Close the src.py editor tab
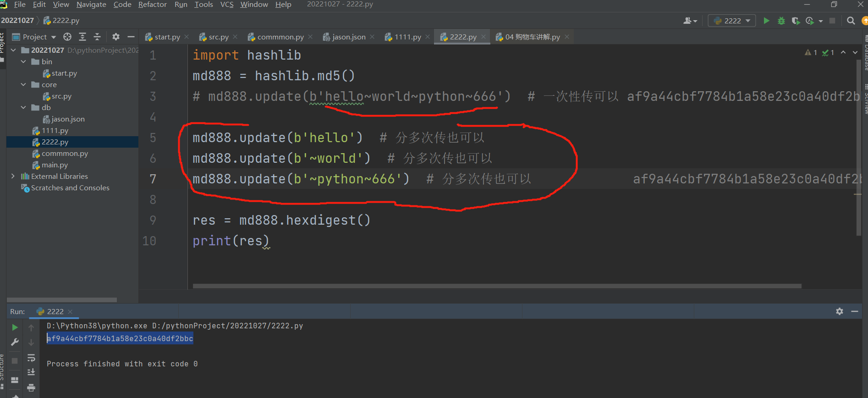Viewport: 868px width, 398px height. click(x=235, y=37)
